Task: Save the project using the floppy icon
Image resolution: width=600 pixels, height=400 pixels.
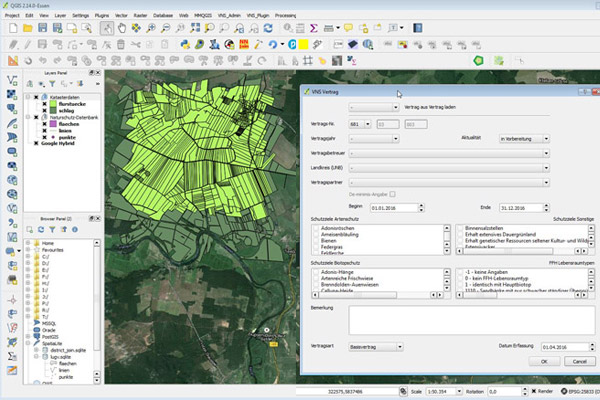Action: pyautogui.click(x=42, y=28)
